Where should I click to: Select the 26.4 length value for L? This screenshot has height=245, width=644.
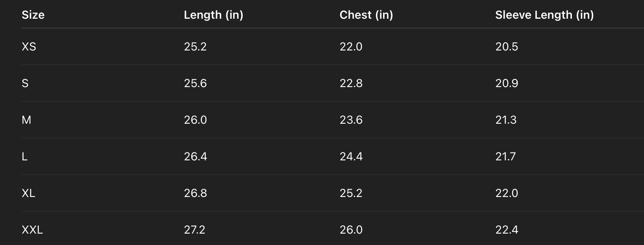tap(195, 157)
